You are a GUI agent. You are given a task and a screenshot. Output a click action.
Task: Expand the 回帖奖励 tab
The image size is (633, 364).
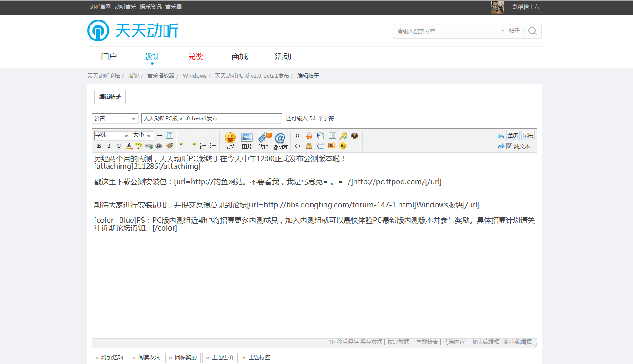183,358
